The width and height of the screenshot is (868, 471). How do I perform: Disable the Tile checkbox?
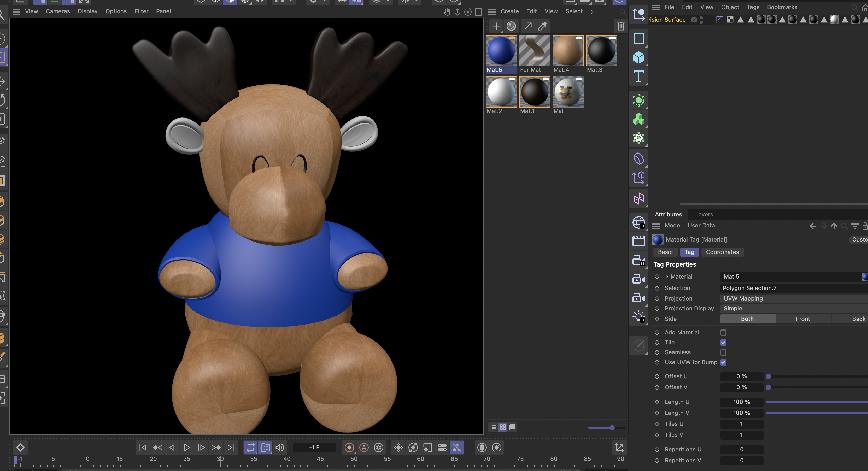(x=723, y=342)
